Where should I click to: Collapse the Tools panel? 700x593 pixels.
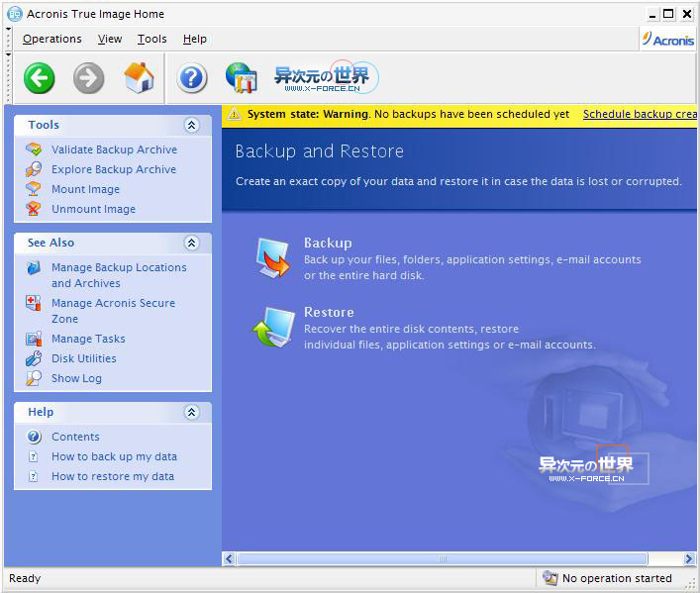coord(192,126)
